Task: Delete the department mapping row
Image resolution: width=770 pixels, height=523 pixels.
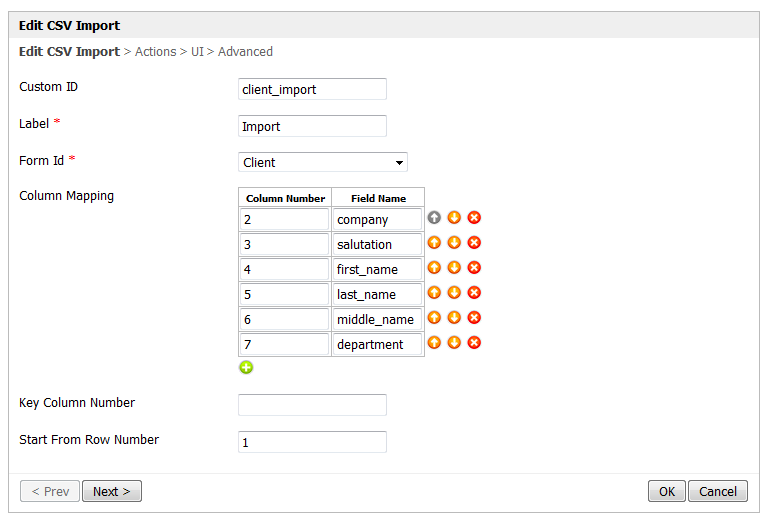Action: pyautogui.click(x=474, y=342)
